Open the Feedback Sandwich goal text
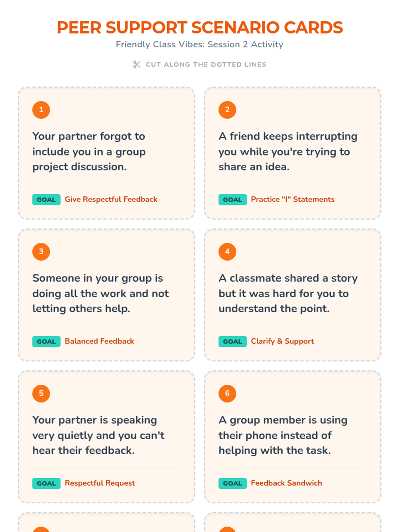 tap(286, 483)
